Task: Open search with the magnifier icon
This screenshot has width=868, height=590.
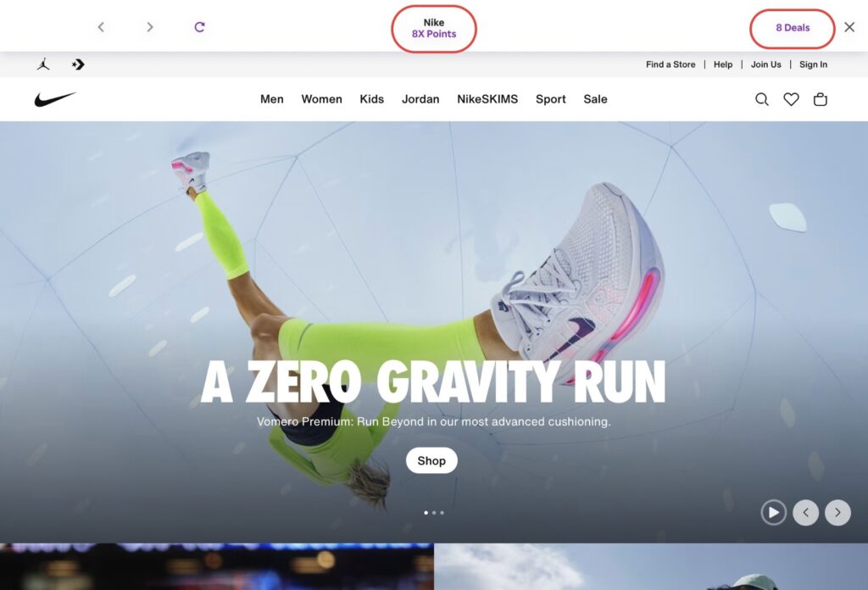Action: (762, 99)
